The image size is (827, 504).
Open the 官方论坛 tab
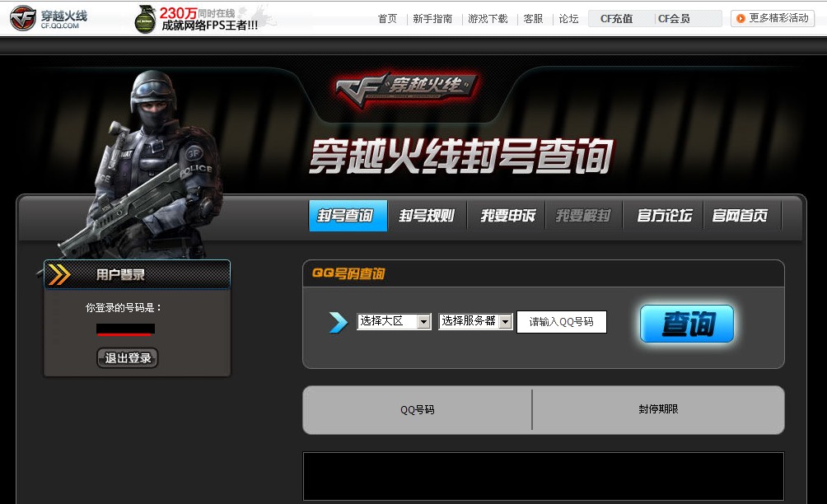pos(664,215)
